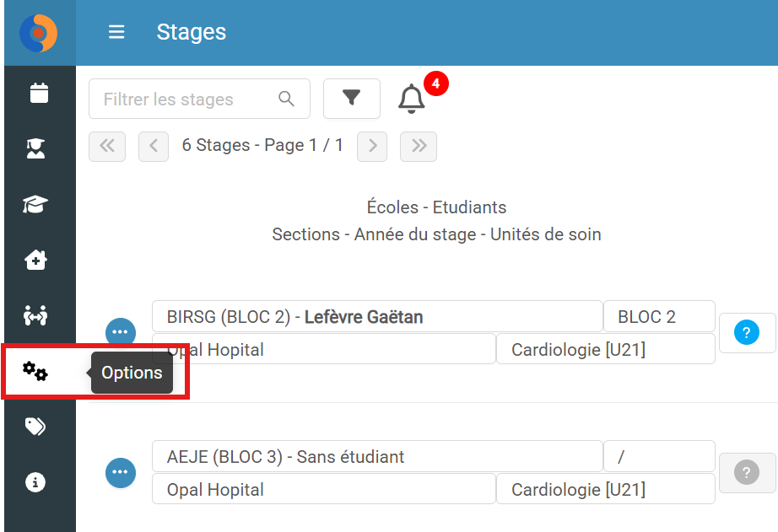This screenshot has height=532, width=778.
Task: Open the people exchange sidebar icon
Action: pyautogui.click(x=35, y=315)
